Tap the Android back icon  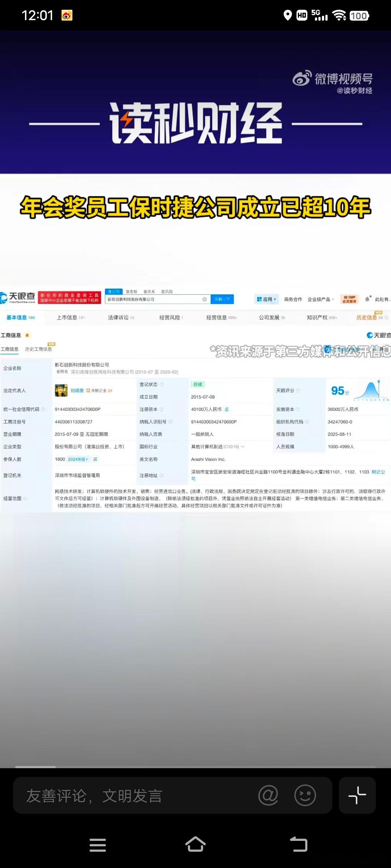click(x=299, y=844)
